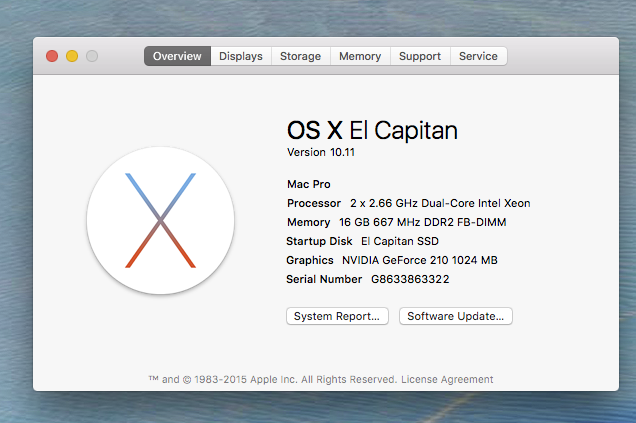Select the OS X El Capitan heading
Viewport: 636px width, 423px height.
(372, 130)
